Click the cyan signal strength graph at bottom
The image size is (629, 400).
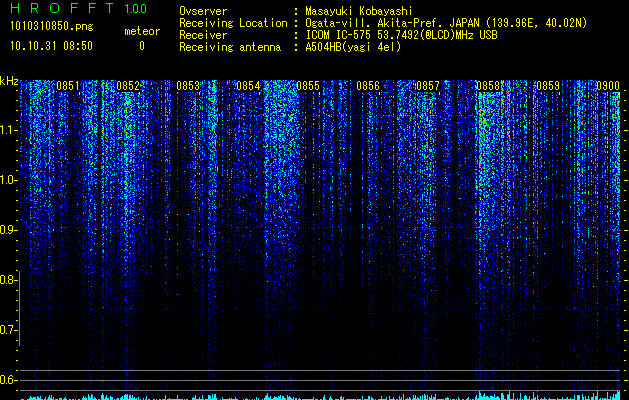point(321,396)
